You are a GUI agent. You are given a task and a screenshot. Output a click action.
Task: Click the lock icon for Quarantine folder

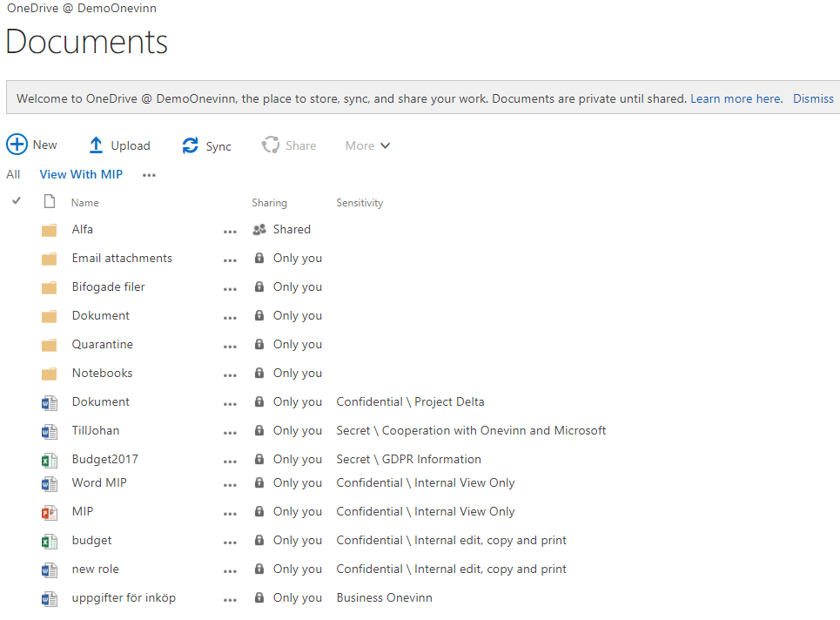(259, 345)
